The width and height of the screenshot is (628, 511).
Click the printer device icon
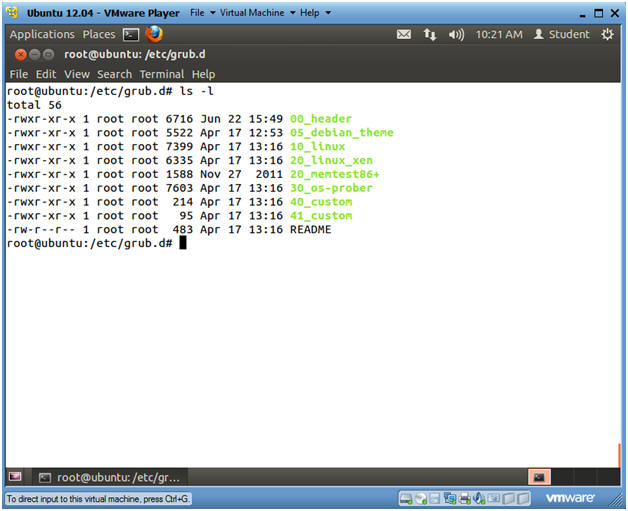coord(465,499)
